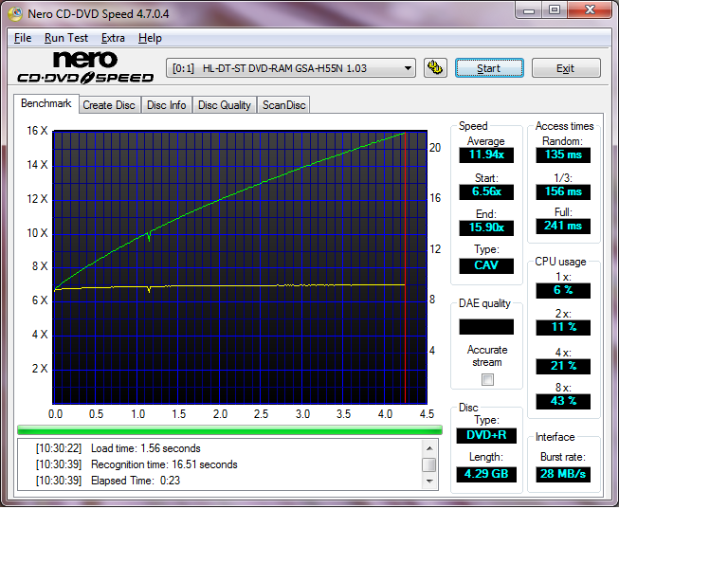Click the Start speed value 6.56x

[486, 191]
